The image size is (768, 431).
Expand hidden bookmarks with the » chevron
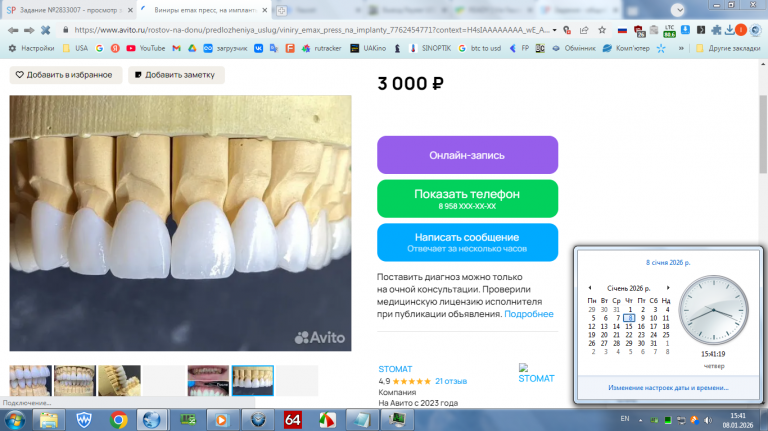click(681, 48)
